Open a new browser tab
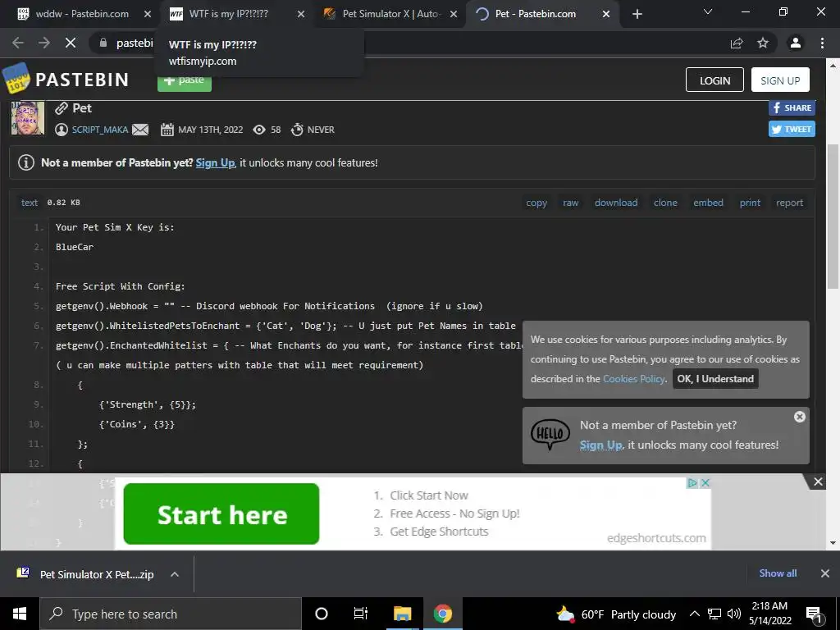 (637, 14)
